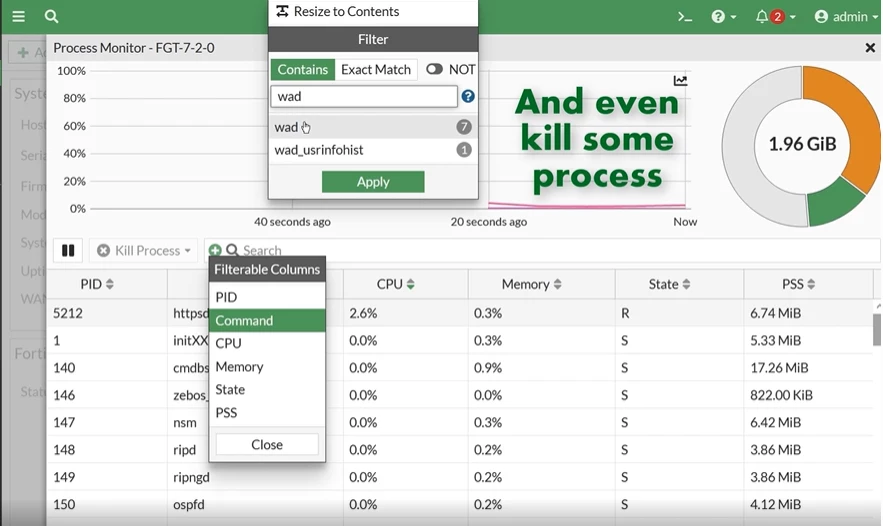
Task: Choose PSS in Filterable Columns
Action: click(267, 413)
